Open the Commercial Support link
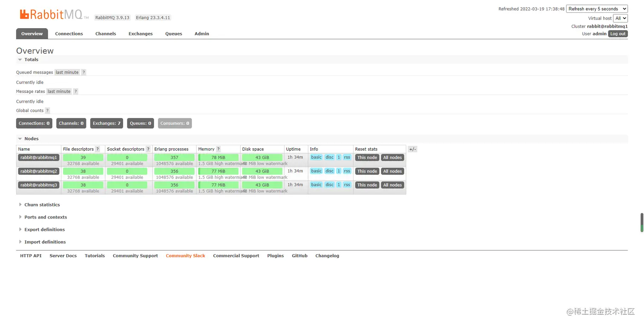The height and width of the screenshot is (325, 644). (236, 256)
